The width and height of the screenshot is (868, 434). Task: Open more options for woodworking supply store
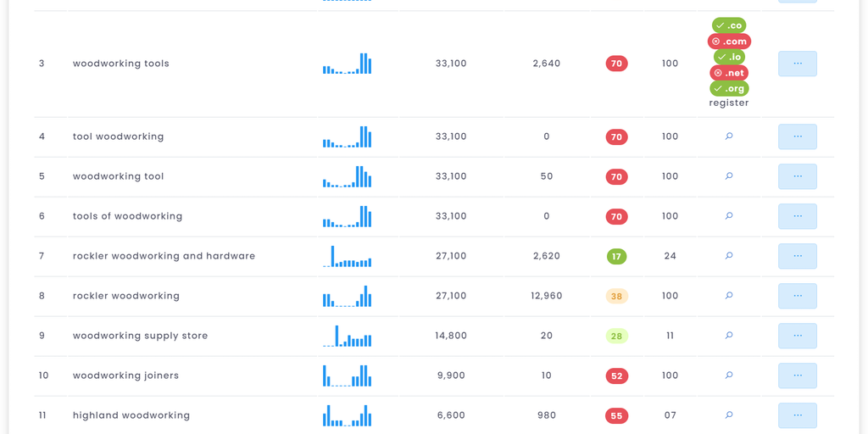[797, 336]
